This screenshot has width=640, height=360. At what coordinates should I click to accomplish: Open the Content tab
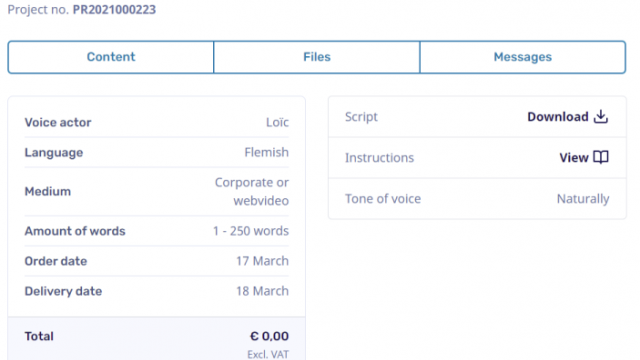coord(111,57)
